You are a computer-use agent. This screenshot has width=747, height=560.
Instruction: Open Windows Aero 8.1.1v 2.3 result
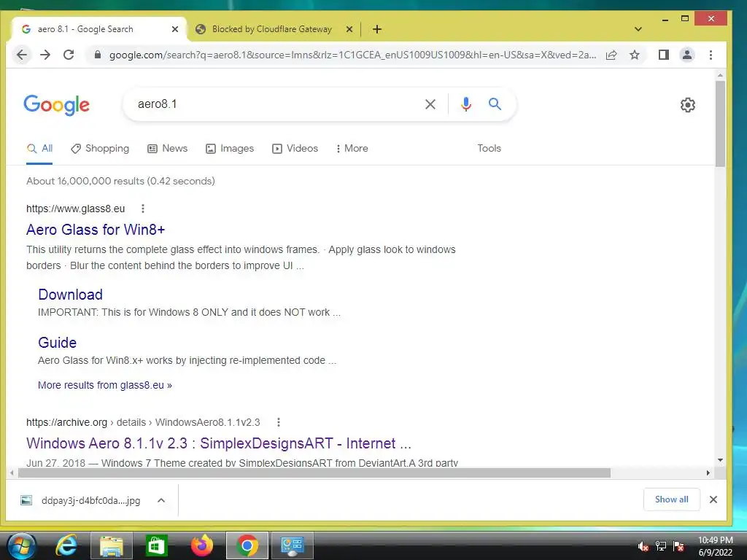click(x=219, y=443)
